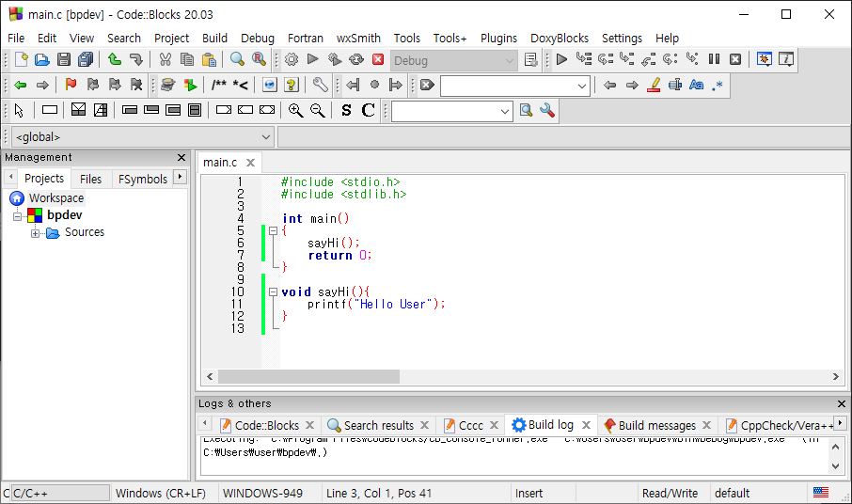
Task: Click the Undo arrow icon
Action: click(115, 59)
